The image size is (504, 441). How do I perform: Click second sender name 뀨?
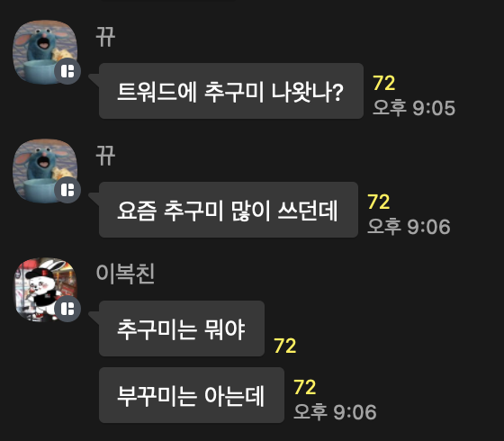(x=105, y=156)
